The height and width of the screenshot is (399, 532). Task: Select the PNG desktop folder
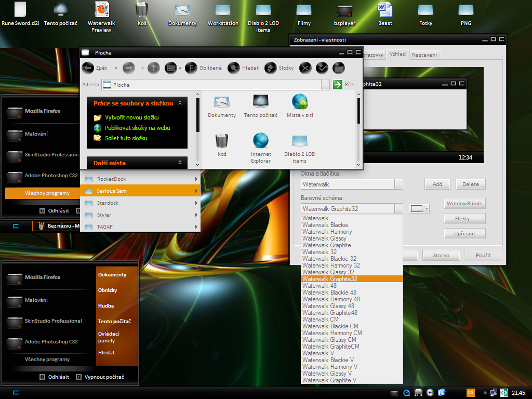[466, 14]
